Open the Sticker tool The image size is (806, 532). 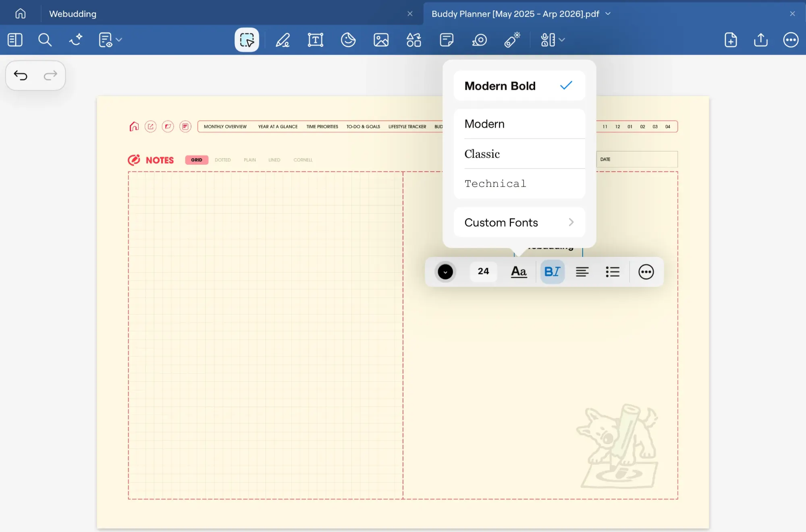348,40
